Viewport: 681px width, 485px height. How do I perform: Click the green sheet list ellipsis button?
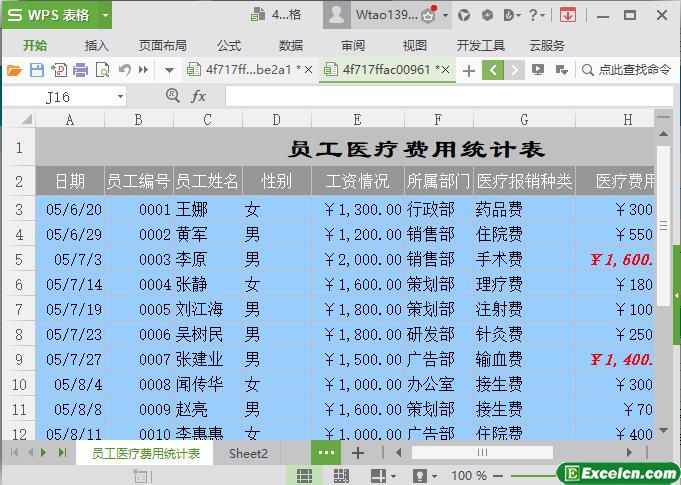click(326, 453)
